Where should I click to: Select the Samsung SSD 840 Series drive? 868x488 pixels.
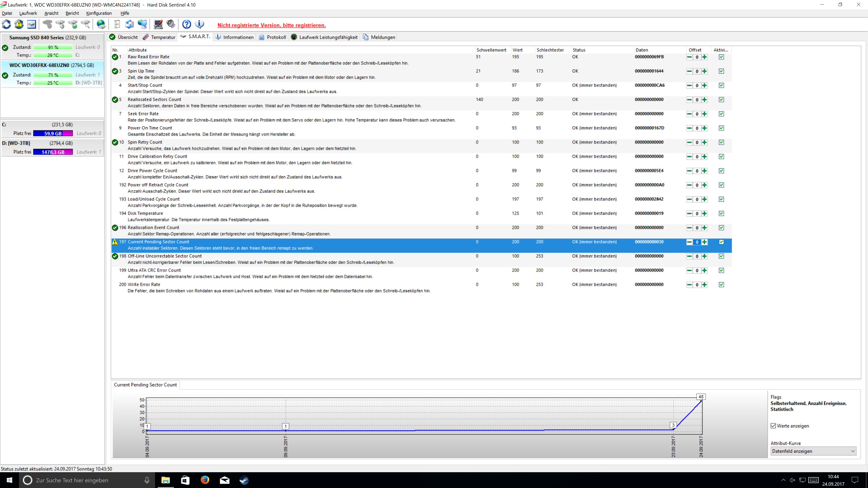[x=47, y=38]
